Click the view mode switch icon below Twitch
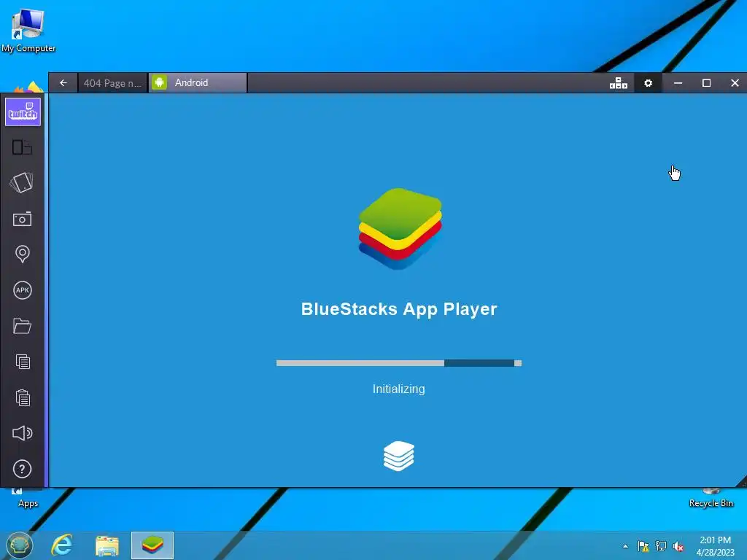Viewport: 747px width, 560px height. [22, 147]
